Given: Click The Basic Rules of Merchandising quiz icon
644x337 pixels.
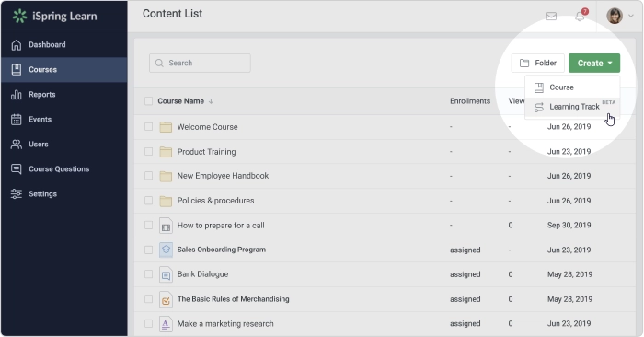Looking at the screenshot, I should [x=166, y=299].
